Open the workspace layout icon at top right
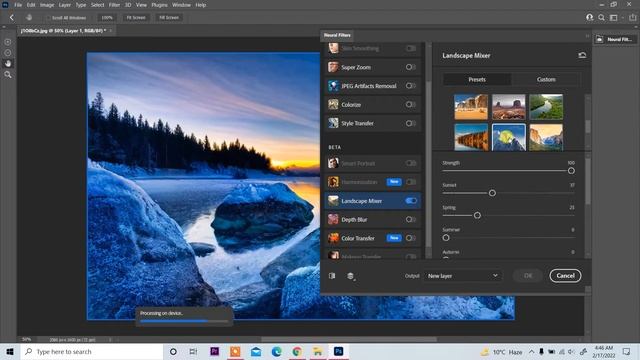This screenshot has height=360, width=640. (613, 18)
